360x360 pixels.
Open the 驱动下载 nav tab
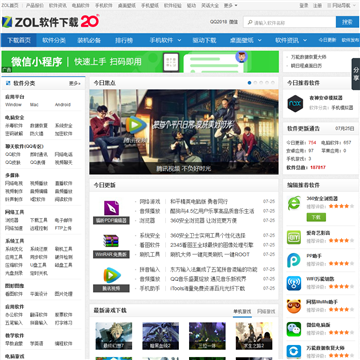tap(204, 40)
